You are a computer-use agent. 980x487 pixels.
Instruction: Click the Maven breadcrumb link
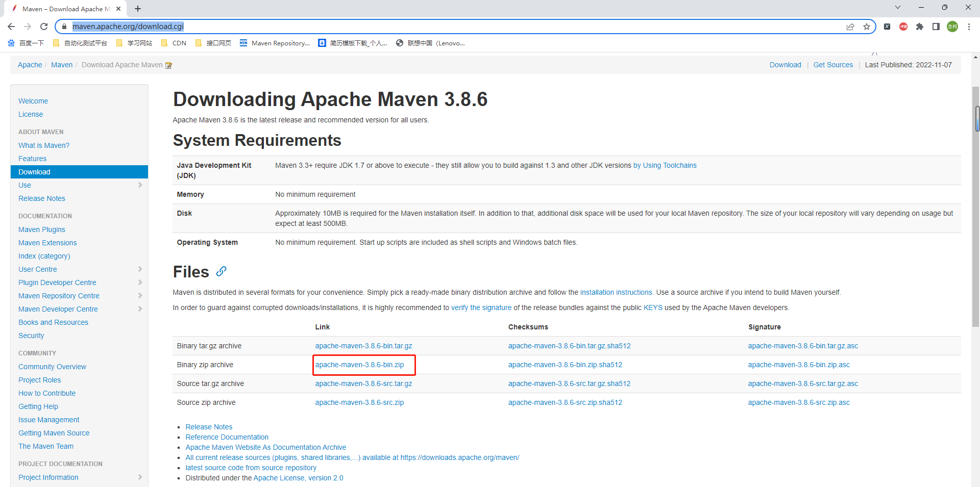(62, 65)
